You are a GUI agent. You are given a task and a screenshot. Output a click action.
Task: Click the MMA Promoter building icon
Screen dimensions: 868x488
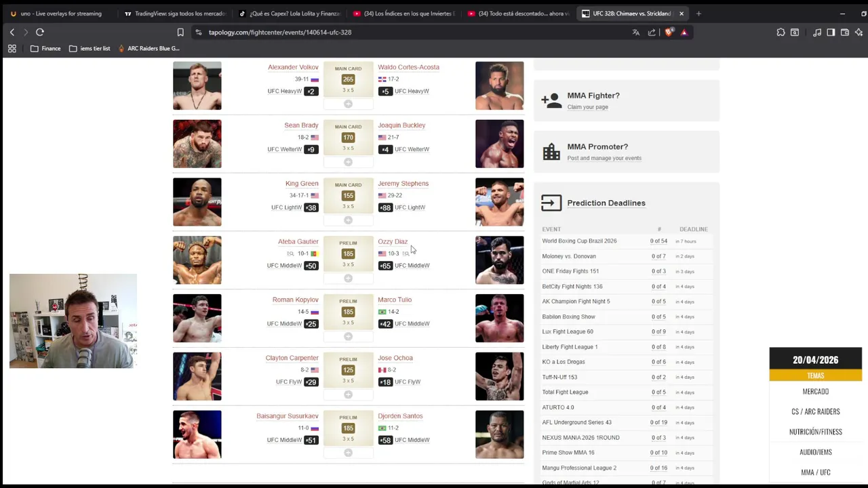pyautogui.click(x=551, y=151)
